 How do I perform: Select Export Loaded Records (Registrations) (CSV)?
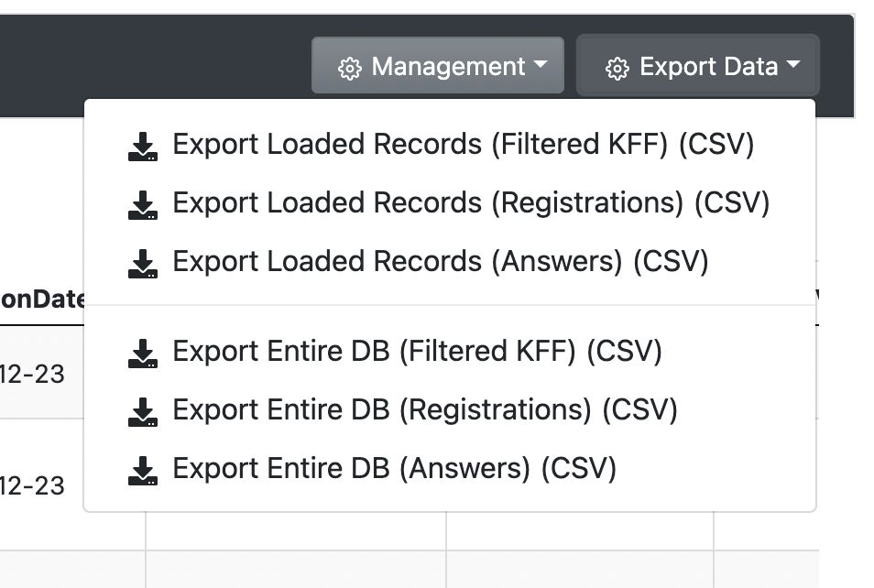pyautogui.click(x=449, y=203)
